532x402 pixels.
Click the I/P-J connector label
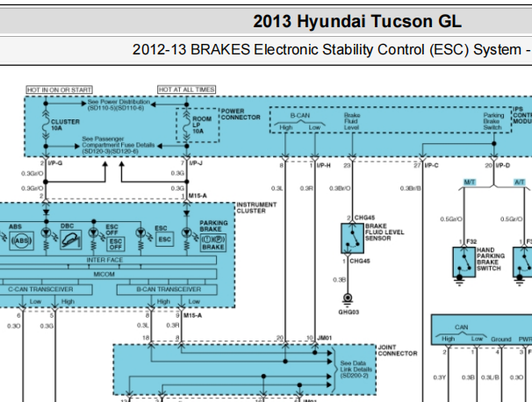click(x=196, y=163)
